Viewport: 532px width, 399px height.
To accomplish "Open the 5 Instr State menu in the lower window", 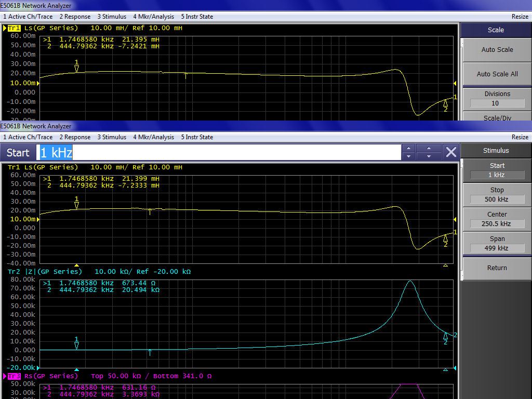I will click(x=197, y=137).
